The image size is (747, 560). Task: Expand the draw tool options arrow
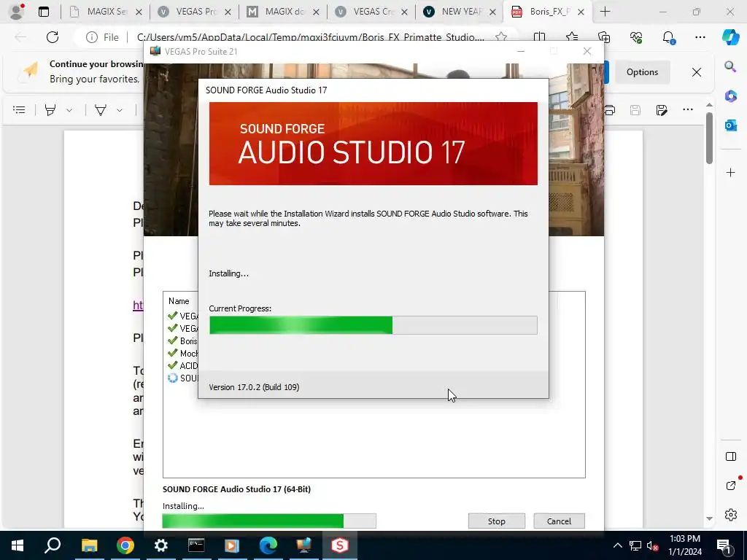(120, 111)
